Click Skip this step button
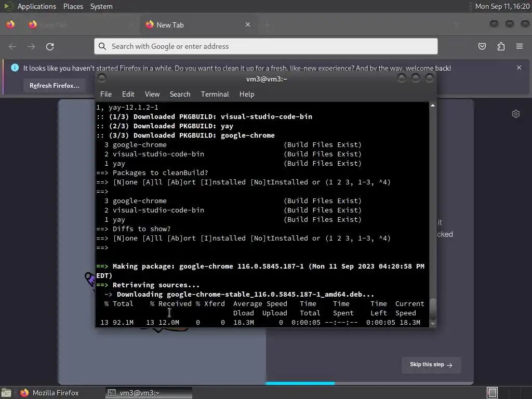The height and width of the screenshot is (399, 532). [x=431, y=365]
